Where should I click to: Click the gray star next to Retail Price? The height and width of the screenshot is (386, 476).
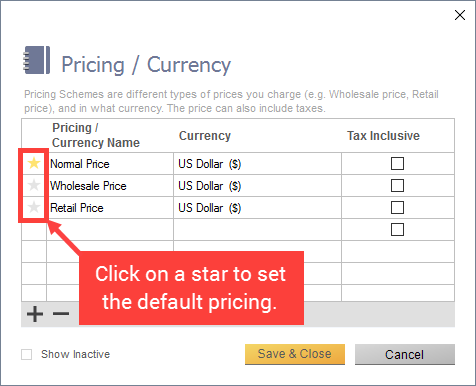click(34, 207)
